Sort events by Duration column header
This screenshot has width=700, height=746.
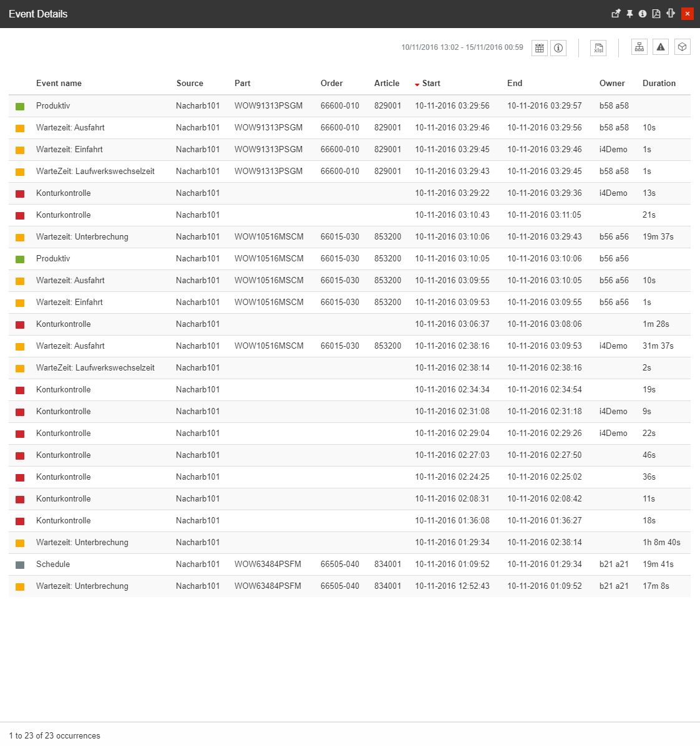click(x=659, y=83)
